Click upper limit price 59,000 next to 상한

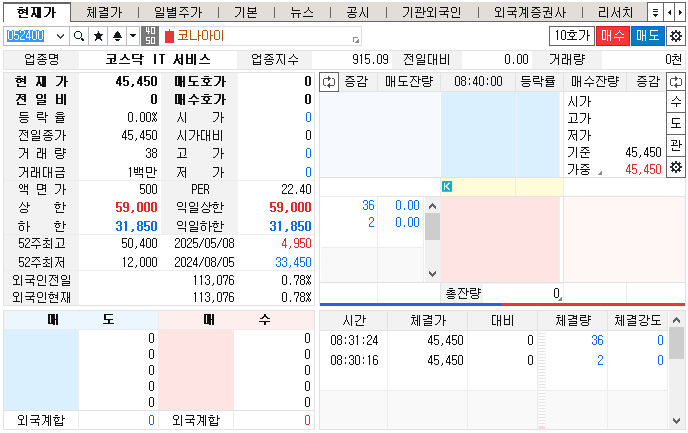click(x=136, y=207)
